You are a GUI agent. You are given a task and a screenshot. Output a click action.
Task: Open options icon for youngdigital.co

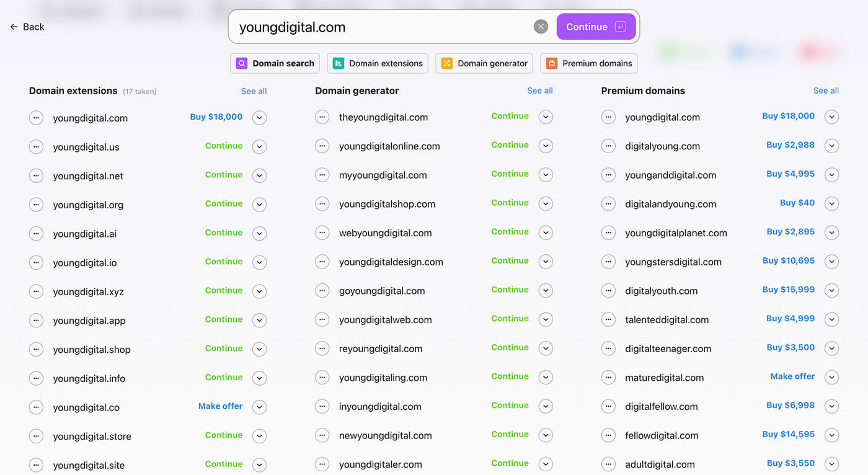(x=36, y=407)
